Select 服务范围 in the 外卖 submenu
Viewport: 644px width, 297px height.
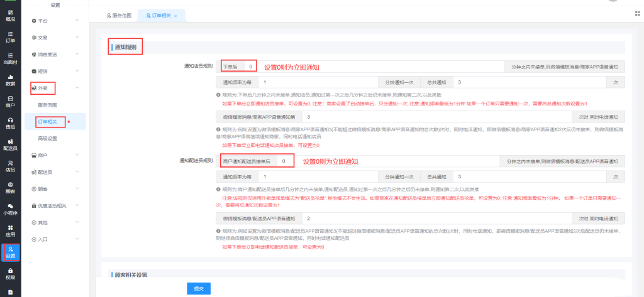click(48, 104)
